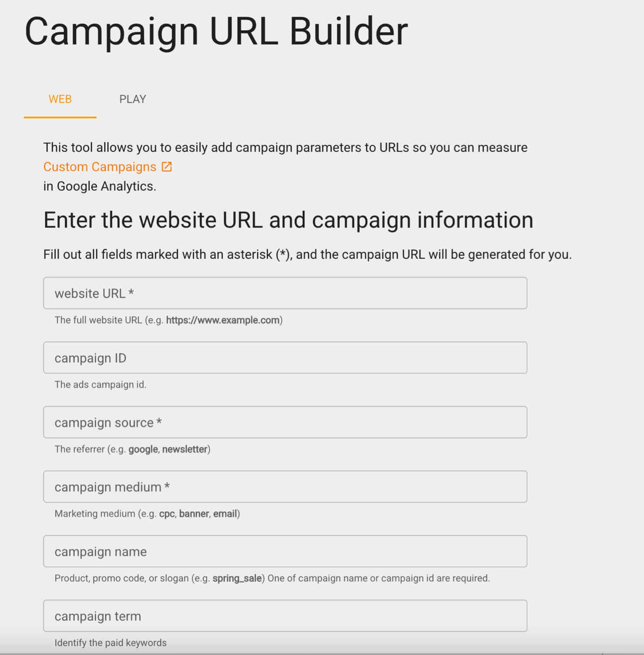Click the google example under campaign source

[x=143, y=449]
